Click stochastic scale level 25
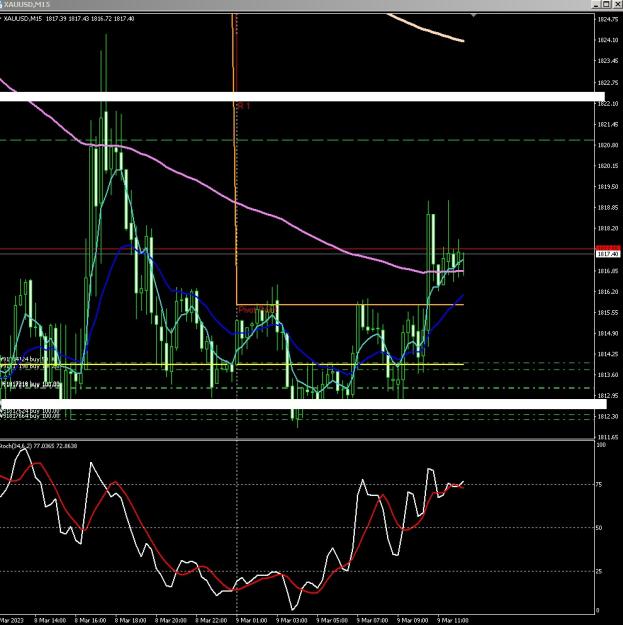The image size is (623, 625). click(599, 571)
